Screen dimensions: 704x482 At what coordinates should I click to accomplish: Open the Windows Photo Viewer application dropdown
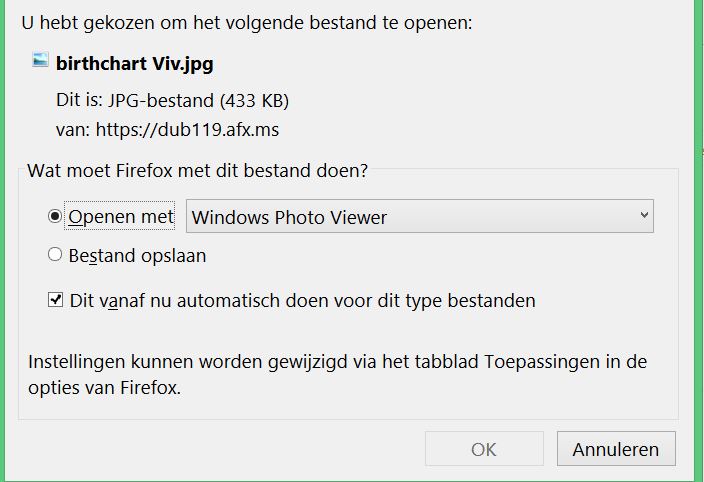(x=420, y=216)
